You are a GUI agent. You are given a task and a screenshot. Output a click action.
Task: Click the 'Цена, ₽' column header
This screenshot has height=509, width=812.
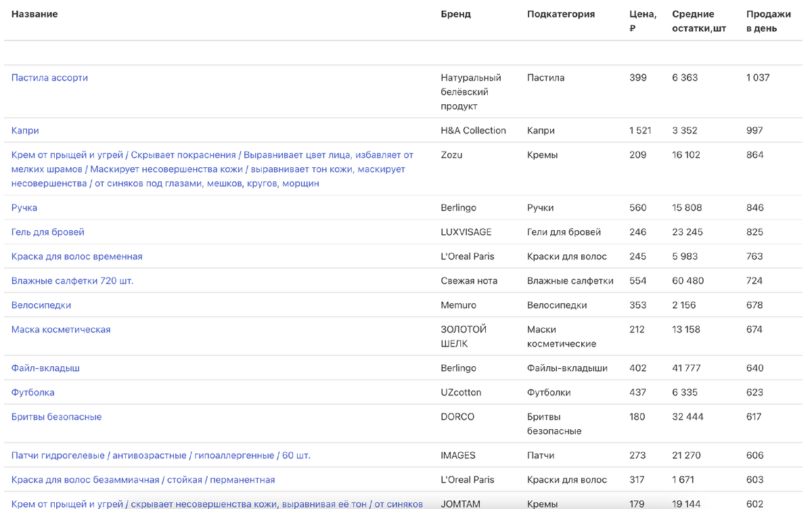[643, 21]
